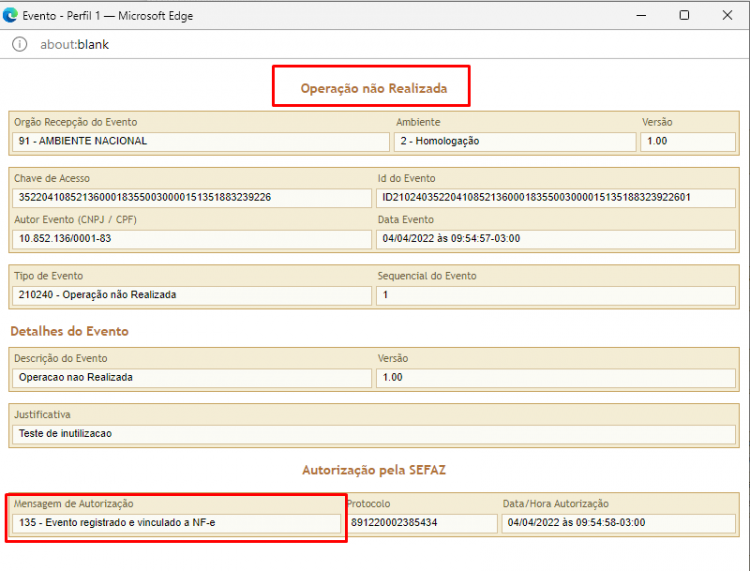Click the site information icon beside about:blank
The height and width of the screenshot is (571, 750).
pos(20,44)
